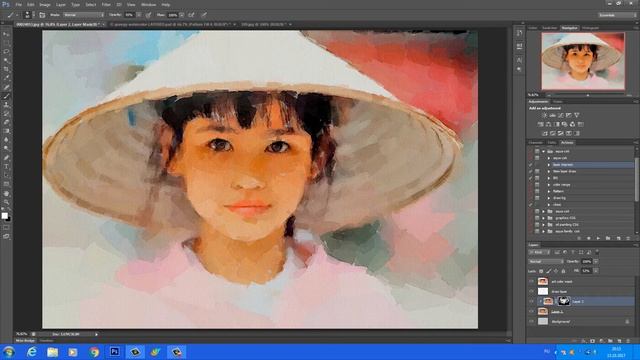Toggle the checkmark on the 'close' action
Viewport: 640px width, 360px height.
[531, 204]
